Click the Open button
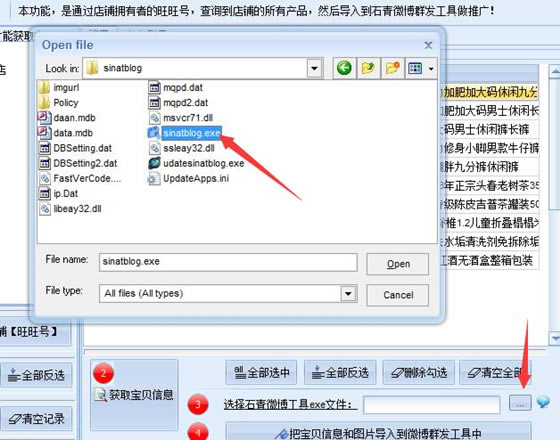Viewport: 560px width, 440px height. click(398, 264)
